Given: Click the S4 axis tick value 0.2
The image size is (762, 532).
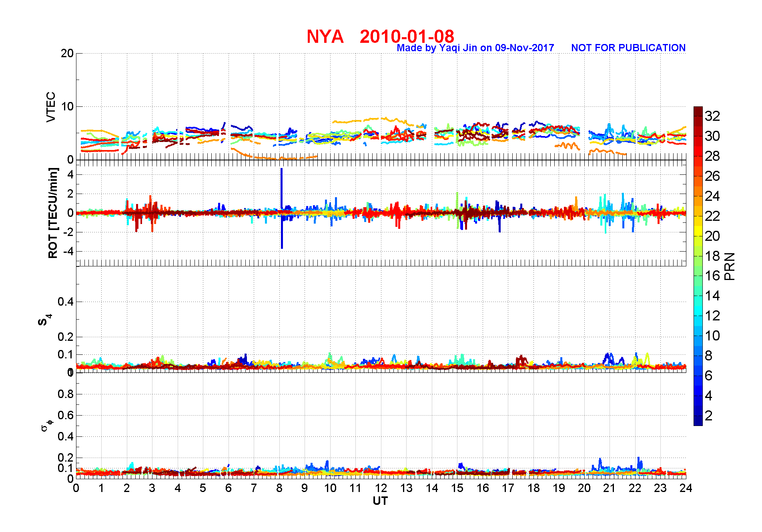Looking at the screenshot, I should point(66,337).
